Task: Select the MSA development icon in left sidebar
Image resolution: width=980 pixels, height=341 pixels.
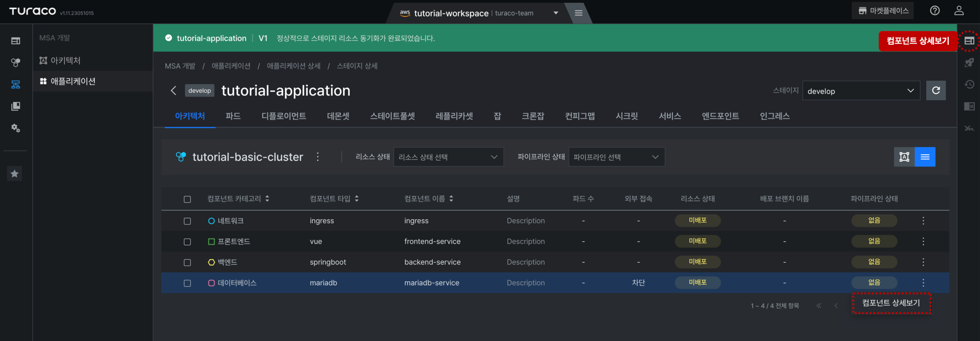Action: (16, 84)
